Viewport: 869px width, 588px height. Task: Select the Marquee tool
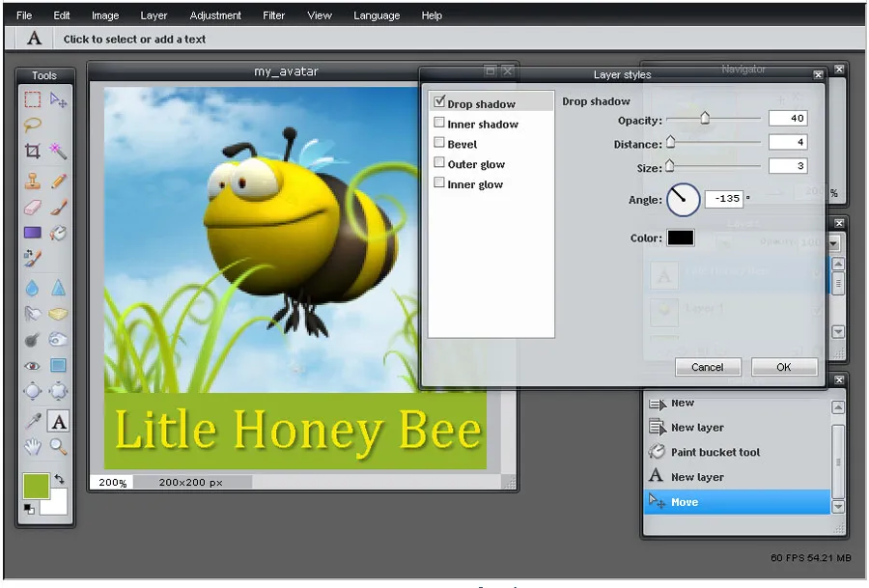click(x=33, y=99)
